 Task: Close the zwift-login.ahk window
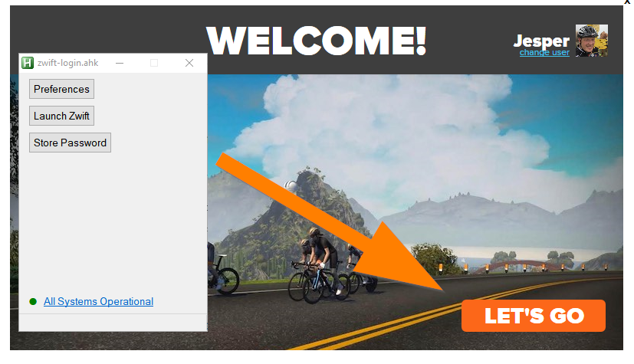click(x=189, y=63)
